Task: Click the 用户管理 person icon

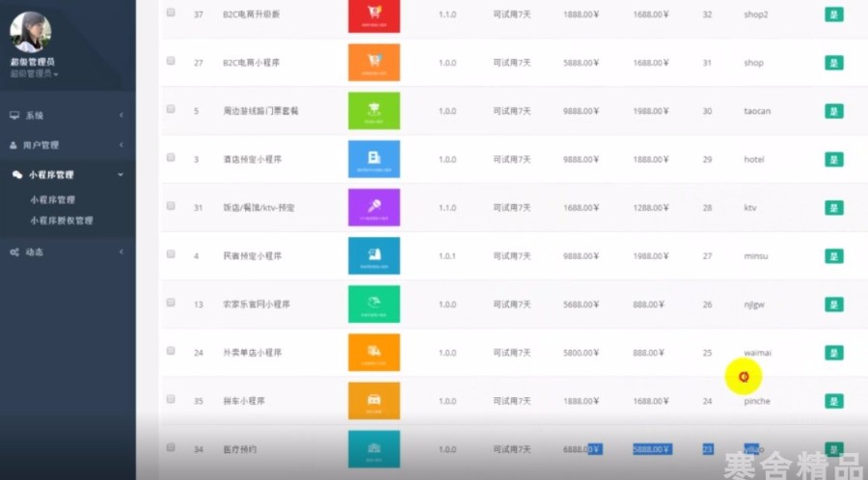Action: [x=14, y=145]
